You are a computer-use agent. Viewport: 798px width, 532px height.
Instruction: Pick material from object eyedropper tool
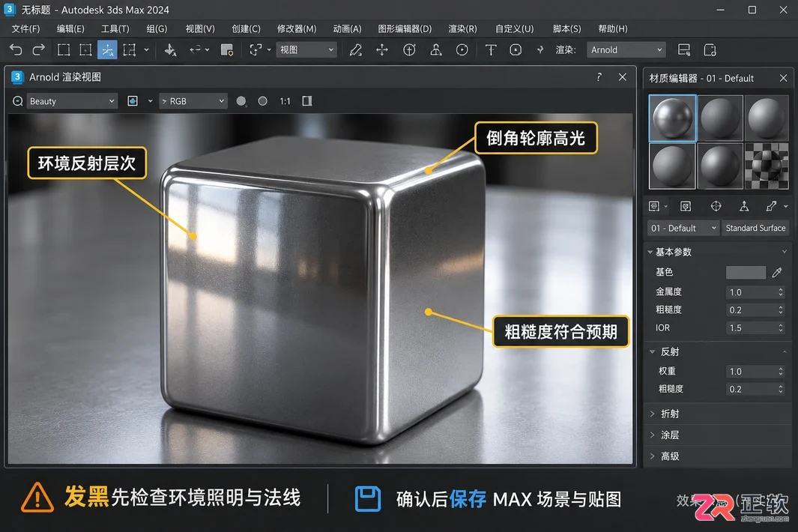(772, 206)
